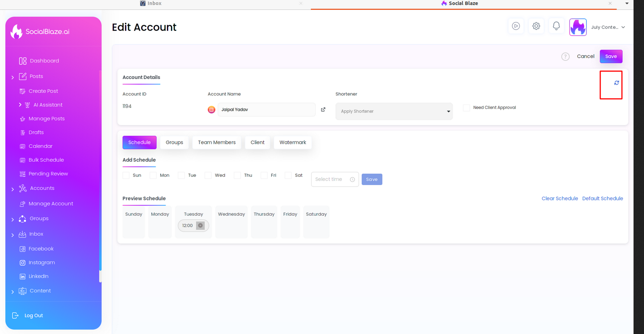Open external link icon beside Account Name
644x334 pixels.
323,109
